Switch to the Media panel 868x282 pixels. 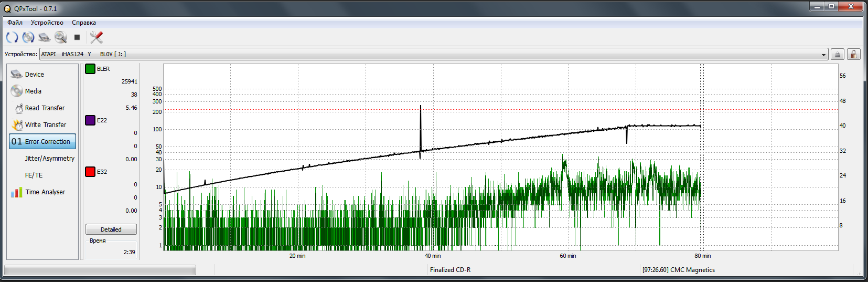33,91
